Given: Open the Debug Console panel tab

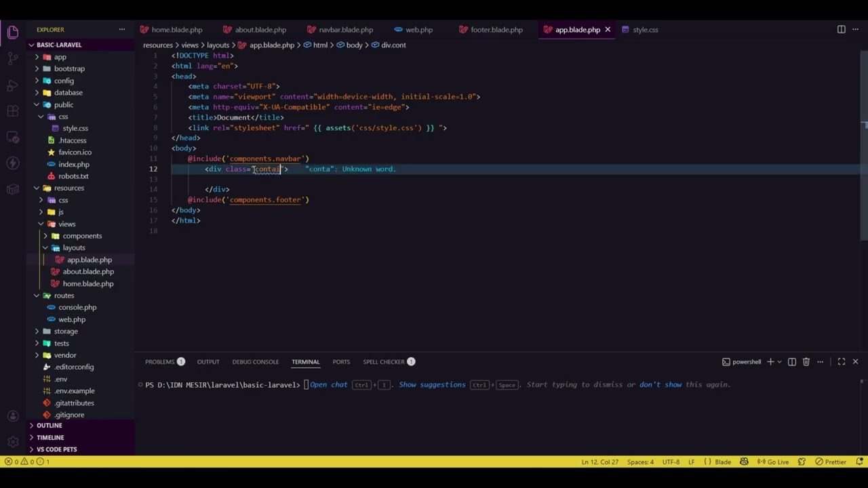Looking at the screenshot, I should tap(256, 362).
